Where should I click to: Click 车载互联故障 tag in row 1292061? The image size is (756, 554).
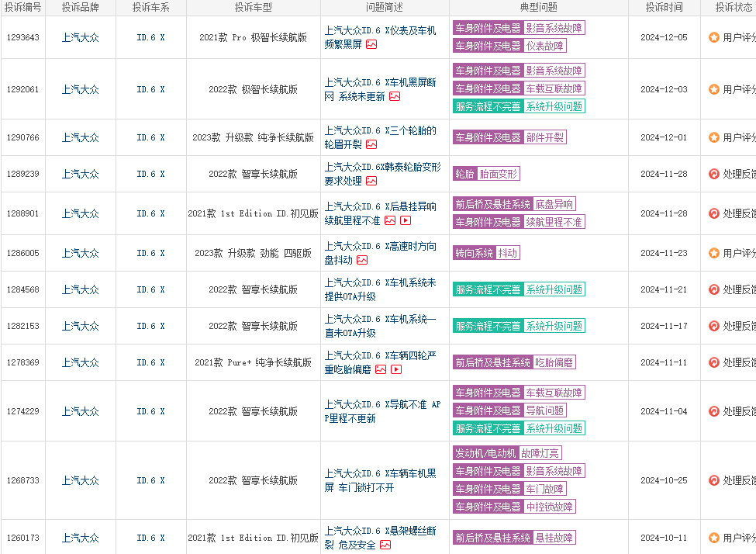tap(554, 88)
